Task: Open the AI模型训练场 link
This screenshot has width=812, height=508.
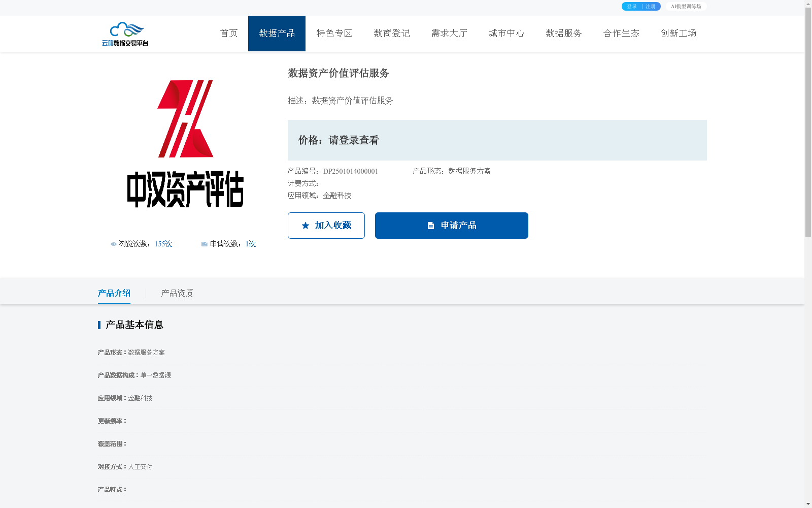Action: 686,7
